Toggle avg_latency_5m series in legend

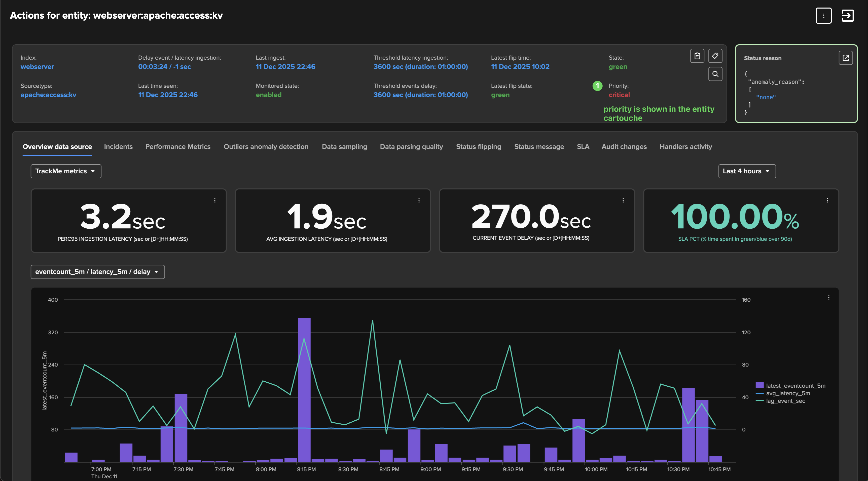[788, 393]
